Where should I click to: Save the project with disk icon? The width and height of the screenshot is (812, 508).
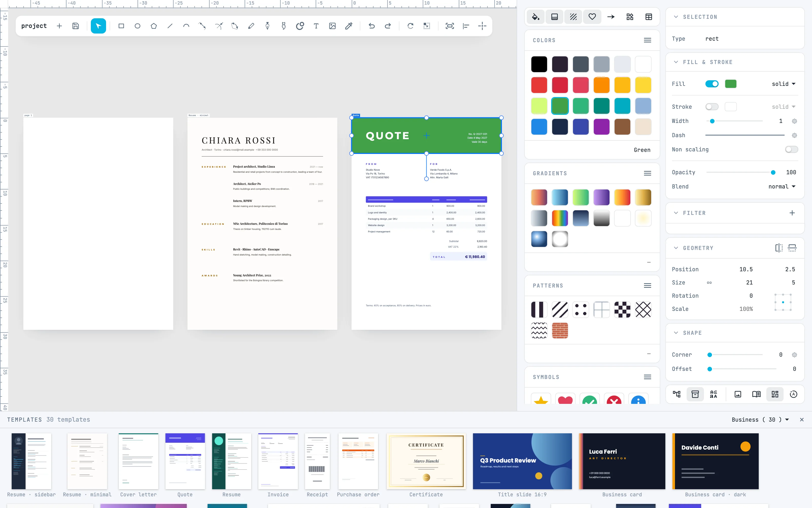76,26
